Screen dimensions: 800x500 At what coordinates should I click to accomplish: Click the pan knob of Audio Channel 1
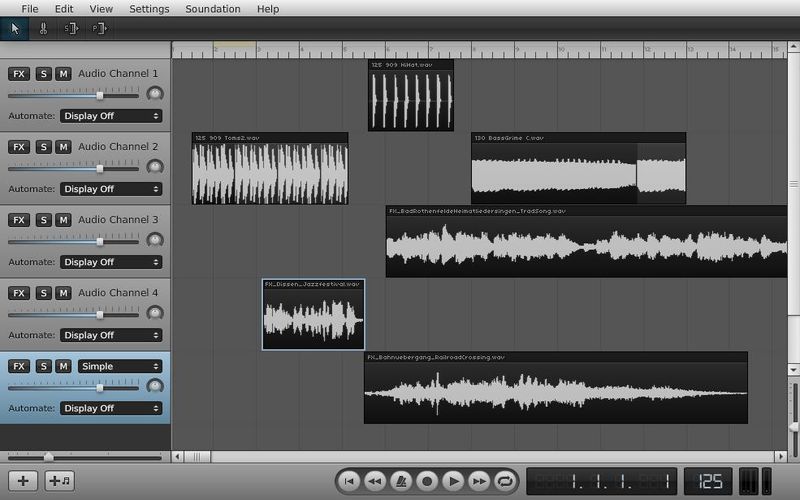pos(155,93)
